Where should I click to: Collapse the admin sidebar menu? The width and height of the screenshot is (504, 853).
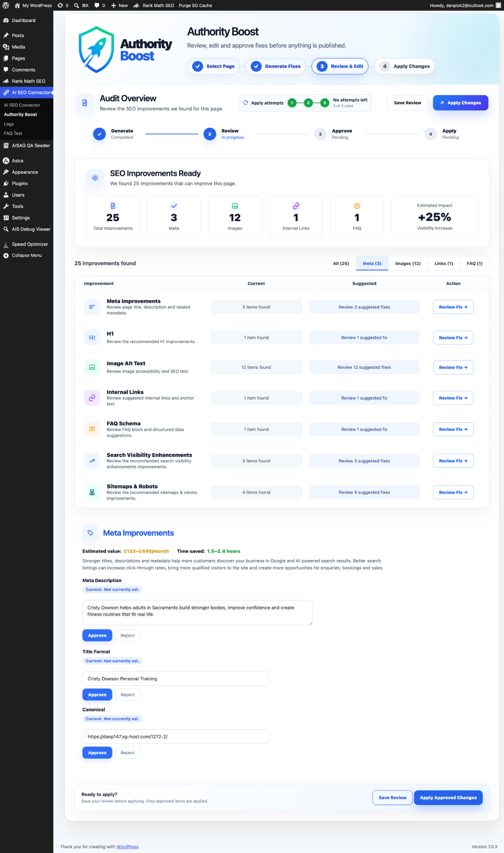(x=27, y=255)
